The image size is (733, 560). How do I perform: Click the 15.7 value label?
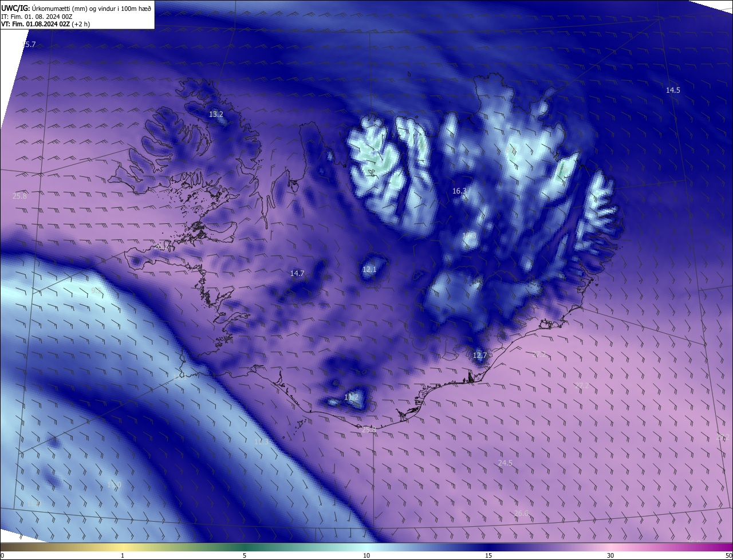(x=29, y=45)
